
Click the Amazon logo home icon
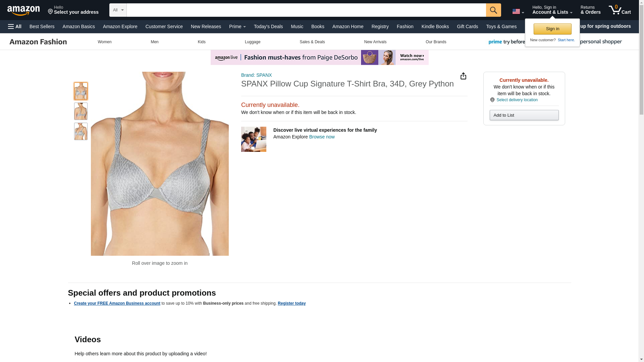point(23,10)
